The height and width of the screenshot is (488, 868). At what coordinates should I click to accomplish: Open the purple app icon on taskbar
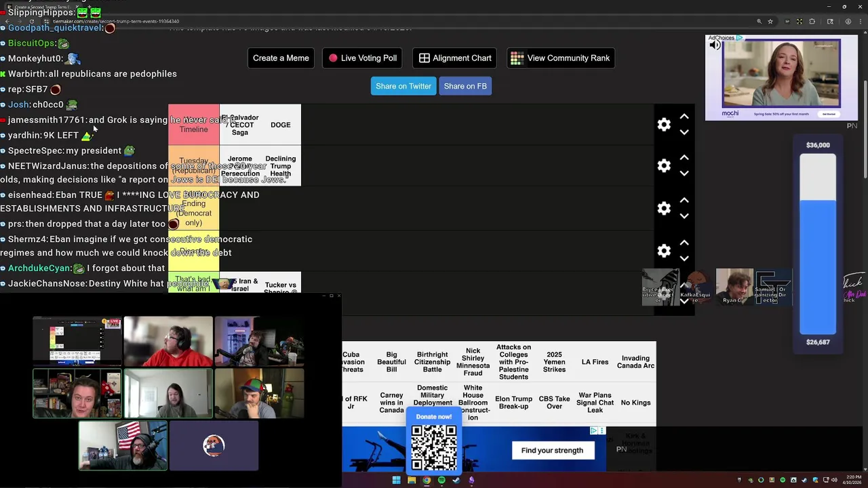coord(471,481)
